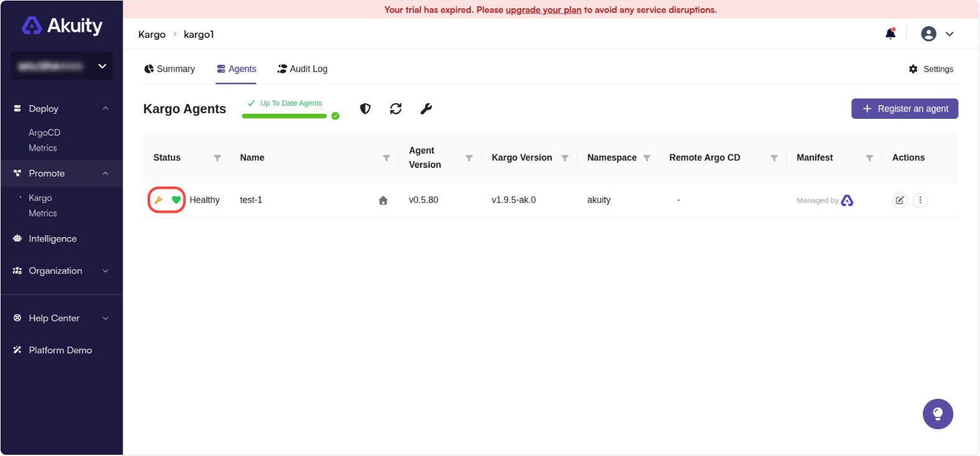This screenshot has height=456, width=980.
Task: Follow the upgrade your plan link
Action: tap(543, 10)
